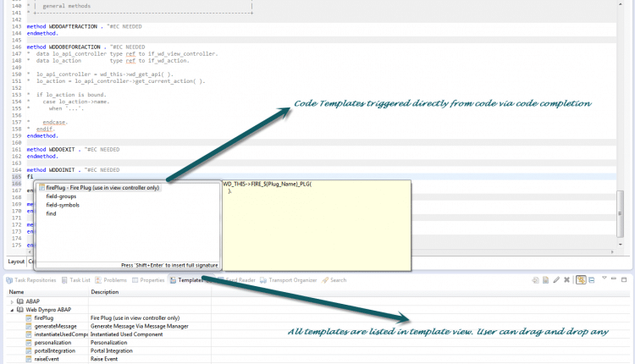
Task: Click the yellow template preview pane
Action: click(x=317, y=225)
